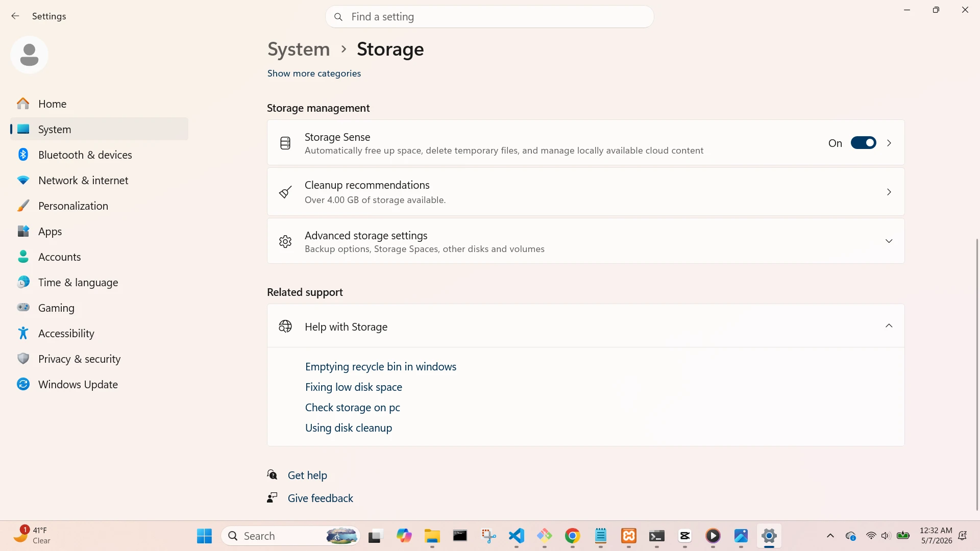Open the Windows Start menu
Image resolution: width=980 pixels, height=551 pixels.
point(204,536)
